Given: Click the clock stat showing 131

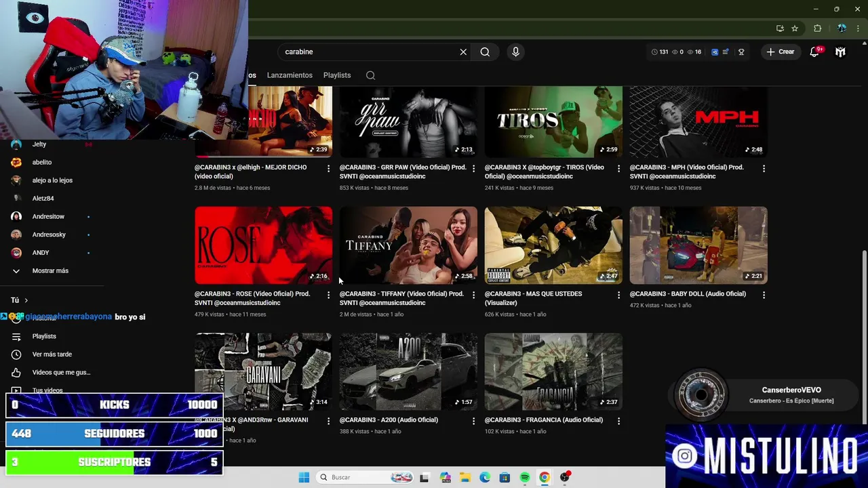Looking at the screenshot, I should [x=659, y=52].
